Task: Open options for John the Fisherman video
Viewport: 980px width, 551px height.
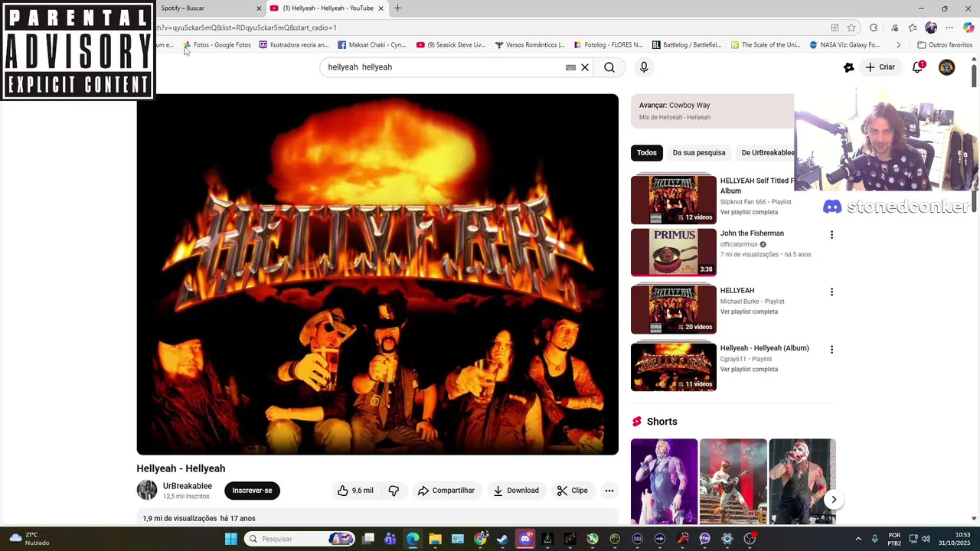Action: tap(831, 235)
